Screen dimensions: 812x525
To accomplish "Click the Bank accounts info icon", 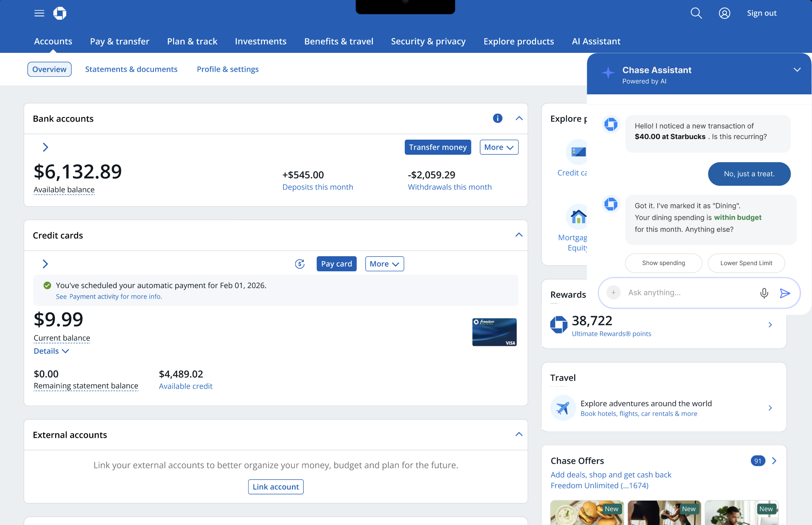I will [x=497, y=118].
